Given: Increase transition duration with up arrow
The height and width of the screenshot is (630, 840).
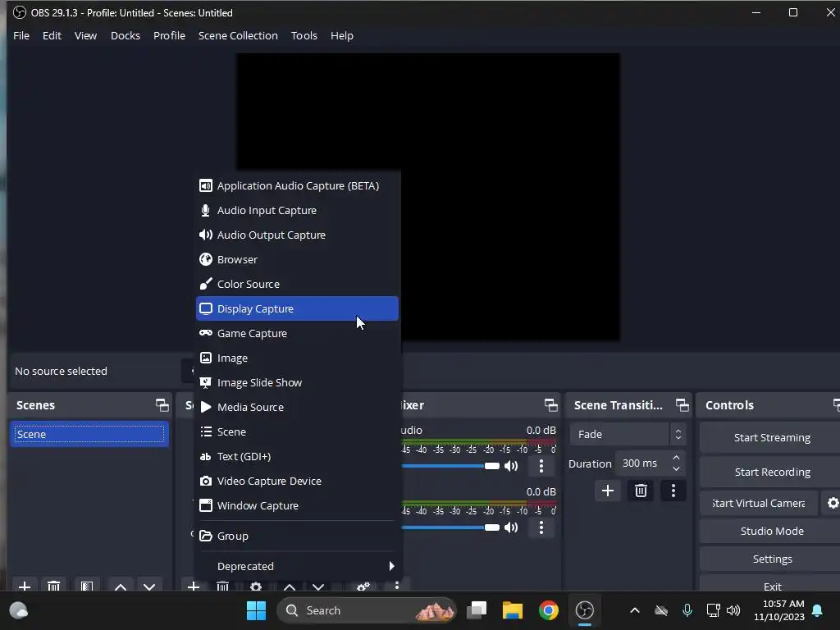Looking at the screenshot, I should (x=676, y=458).
